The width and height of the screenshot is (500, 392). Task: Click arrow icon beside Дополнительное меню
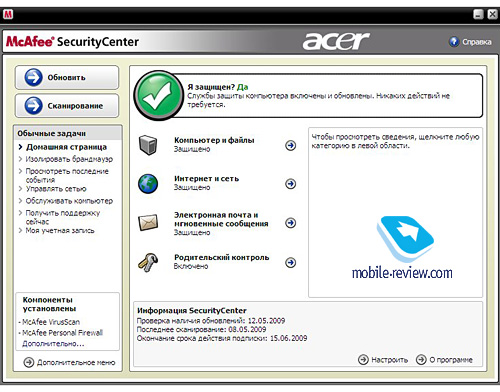pos(29,362)
